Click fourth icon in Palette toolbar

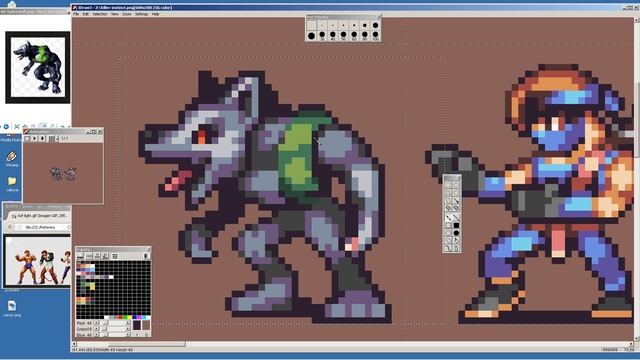[x=105, y=256]
